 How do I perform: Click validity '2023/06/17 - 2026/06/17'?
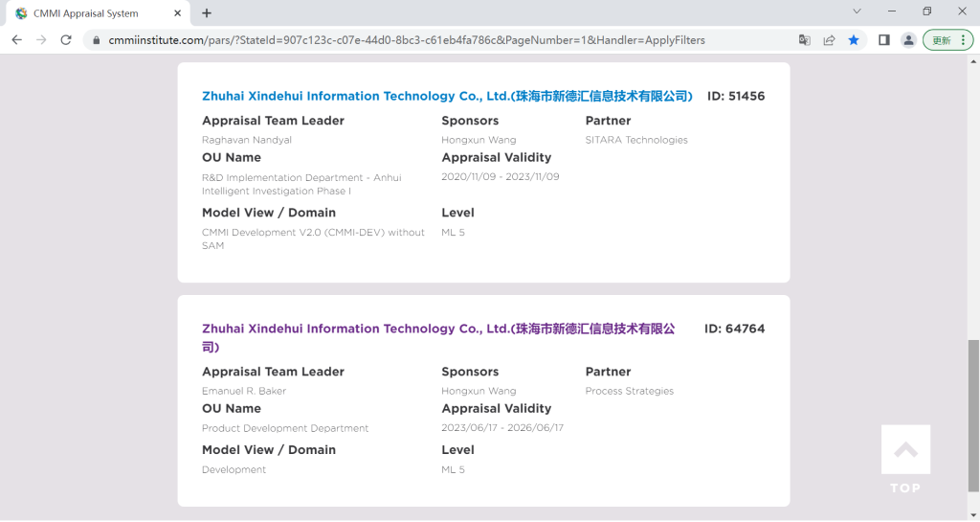point(502,427)
